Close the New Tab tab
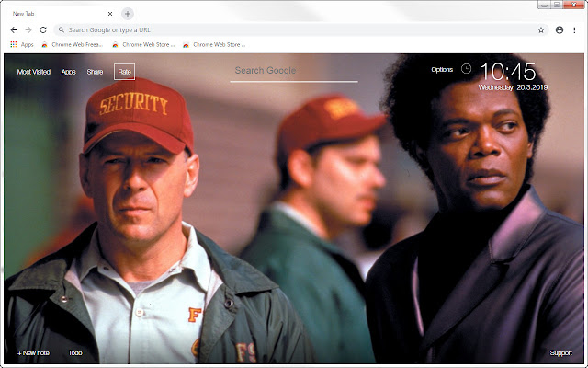 (x=110, y=14)
